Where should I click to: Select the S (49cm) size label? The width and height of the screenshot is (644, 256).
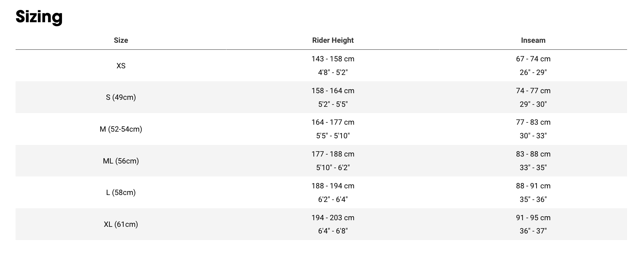[x=121, y=97]
